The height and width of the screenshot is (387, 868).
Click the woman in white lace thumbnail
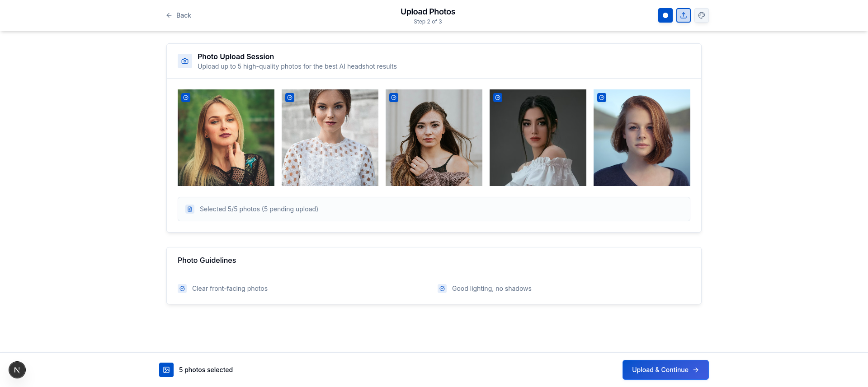(330, 145)
